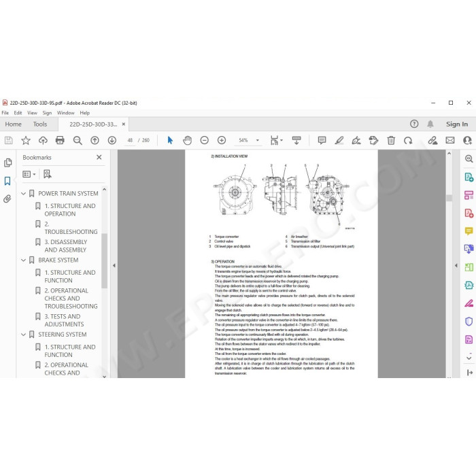The image size is (476, 476).
Task: Open the attachments paperclip panel
Action: pyautogui.click(x=7, y=199)
